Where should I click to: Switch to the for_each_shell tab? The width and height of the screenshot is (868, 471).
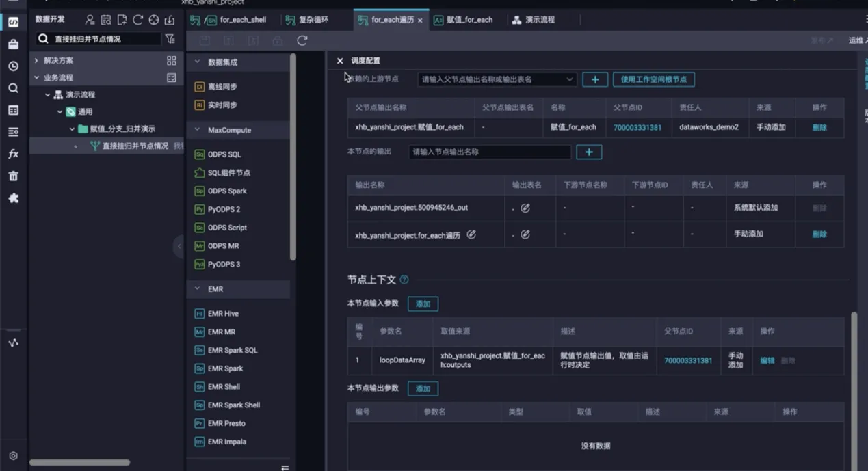pos(235,20)
